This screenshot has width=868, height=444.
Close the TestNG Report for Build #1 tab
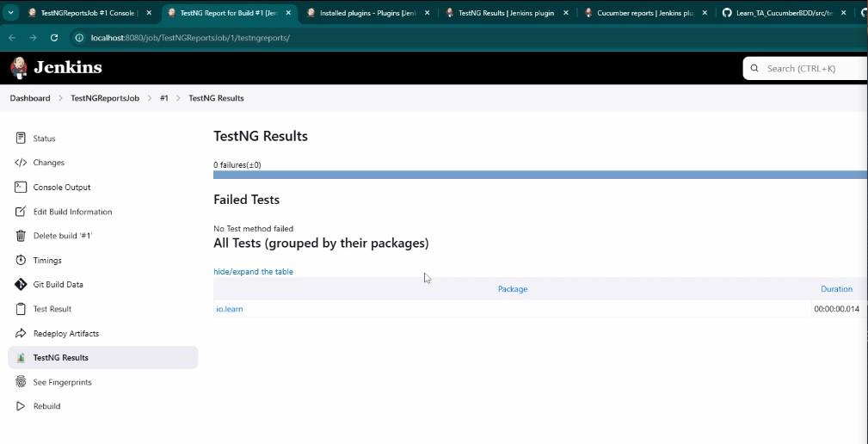pyautogui.click(x=288, y=13)
